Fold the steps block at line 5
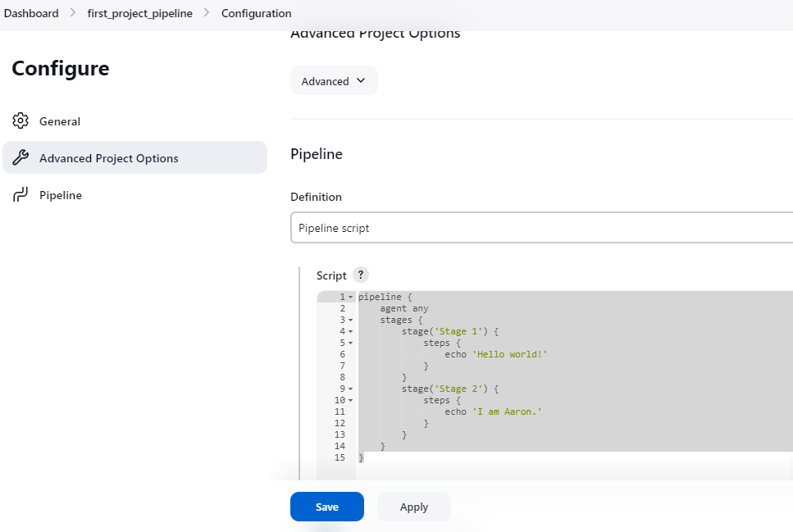Screen dimensions: 793x532 point(350,343)
